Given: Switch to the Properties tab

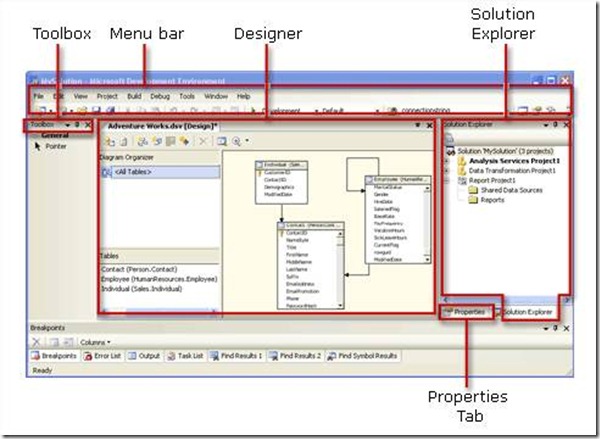Looking at the screenshot, I should click(466, 312).
